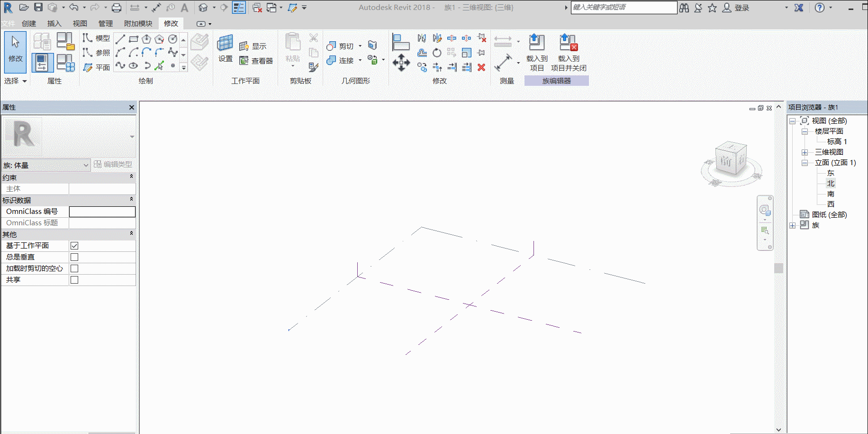
Task: Click the 登录 sign-in button
Action: [x=736, y=8]
